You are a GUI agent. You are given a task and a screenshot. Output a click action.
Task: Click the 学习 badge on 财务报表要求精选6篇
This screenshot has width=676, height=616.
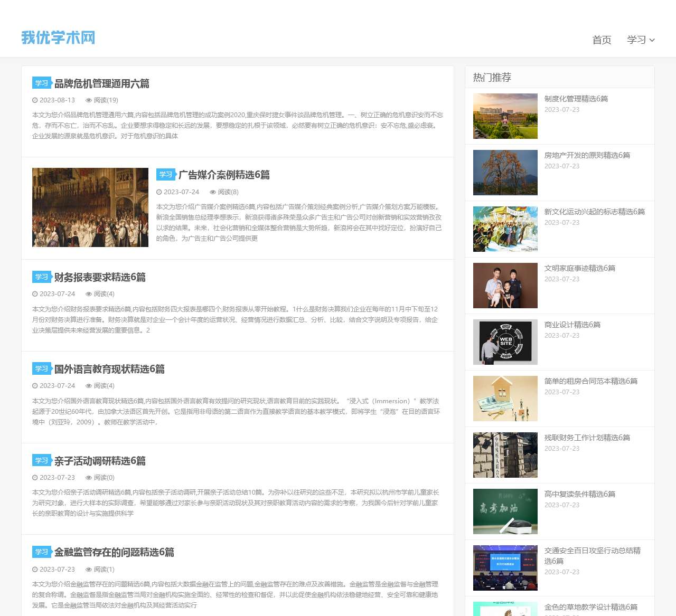pos(41,277)
